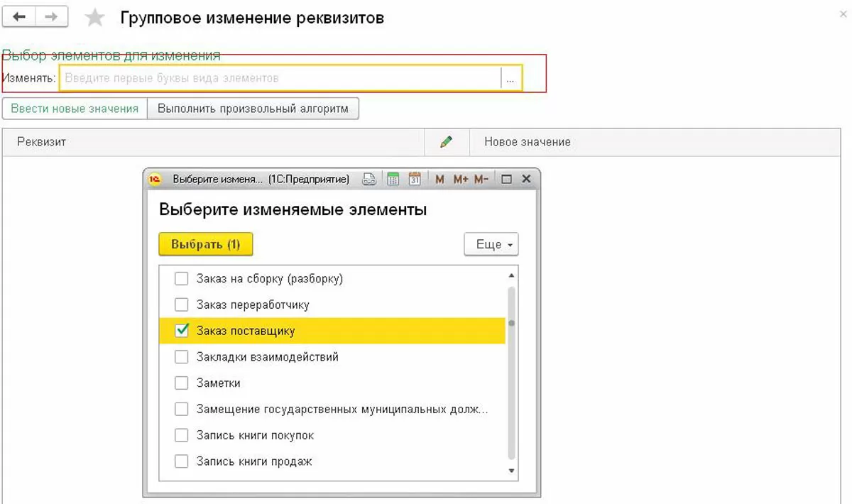The height and width of the screenshot is (504, 852).
Task: Open the 'Еще' dropdown menu
Action: [x=491, y=244]
